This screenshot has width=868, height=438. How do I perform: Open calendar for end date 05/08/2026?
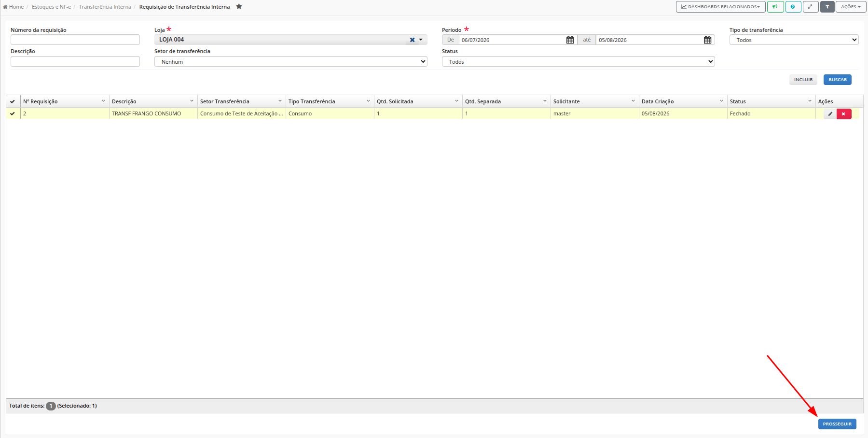coord(707,40)
